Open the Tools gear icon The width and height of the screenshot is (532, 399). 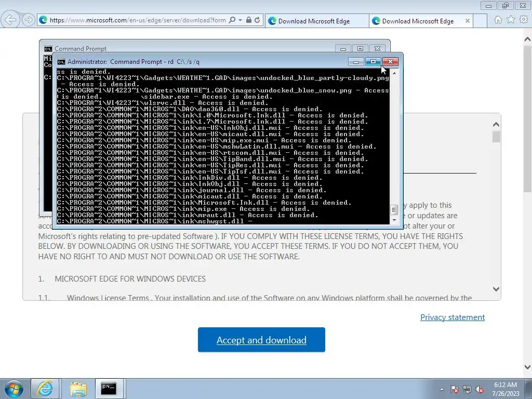click(x=524, y=20)
